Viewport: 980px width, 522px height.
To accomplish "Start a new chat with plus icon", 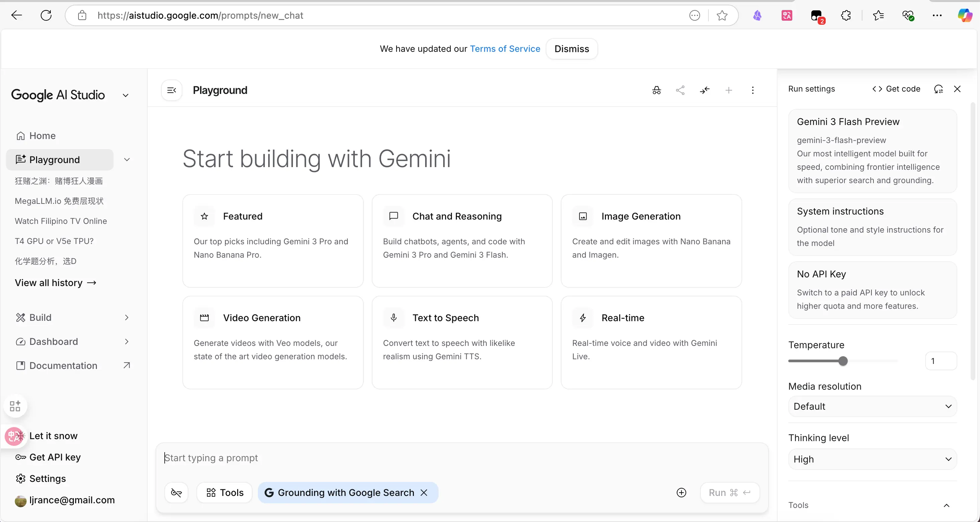I will [x=728, y=90].
